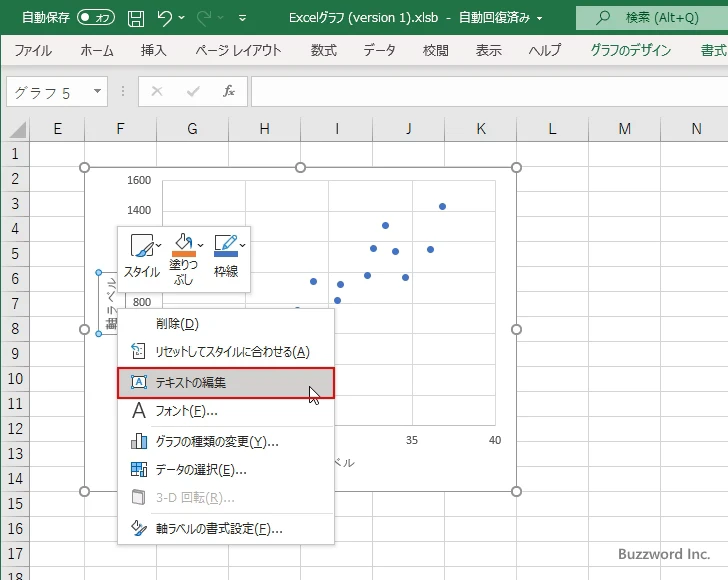Toggle the AutoSave (自動保存) switch
This screenshot has width=728, height=580.
(x=96, y=18)
